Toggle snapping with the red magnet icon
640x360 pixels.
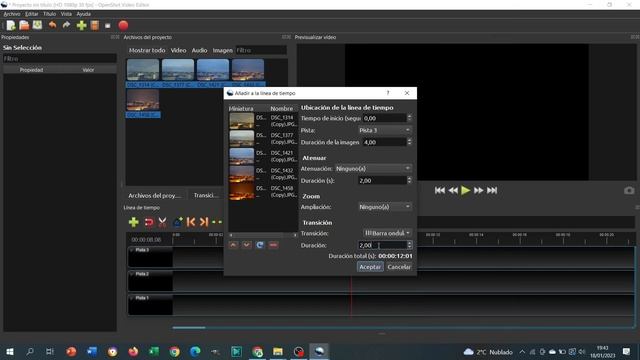pos(149,222)
